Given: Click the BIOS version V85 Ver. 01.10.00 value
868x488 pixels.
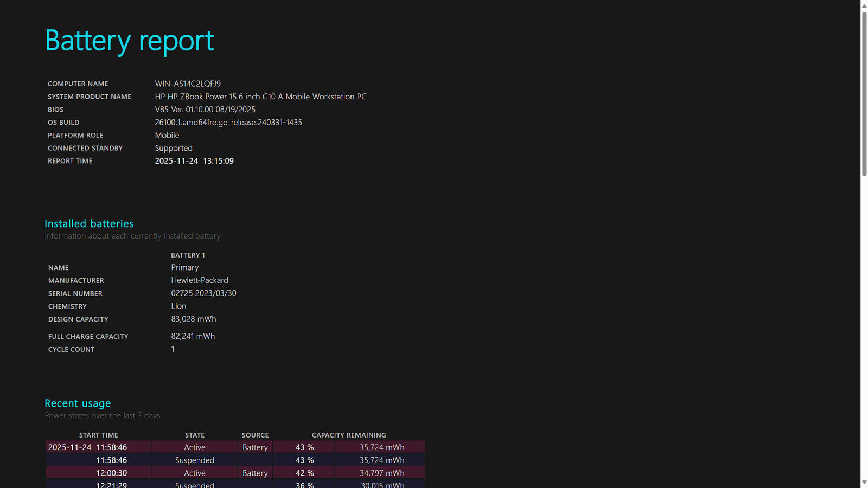Looking at the screenshot, I should 205,110.
